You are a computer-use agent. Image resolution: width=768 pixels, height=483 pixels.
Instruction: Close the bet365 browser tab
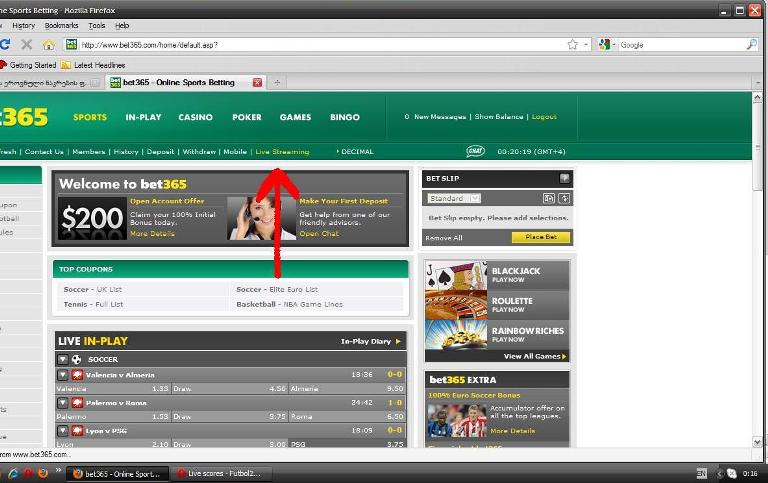[x=257, y=83]
